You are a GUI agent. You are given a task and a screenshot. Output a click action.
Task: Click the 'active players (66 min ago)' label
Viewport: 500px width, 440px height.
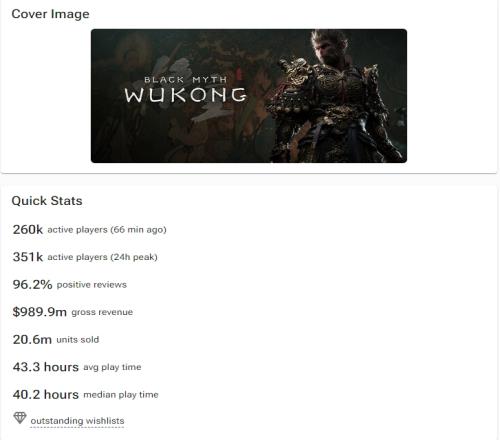tap(107, 230)
